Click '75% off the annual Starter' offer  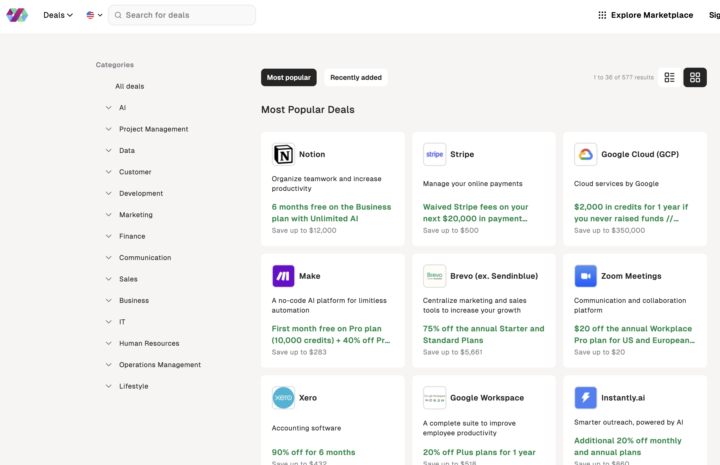[484, 334]
